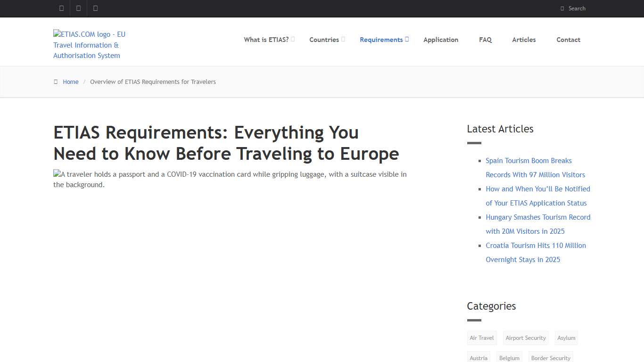Viewport: 644px width, 362px height.
Task: Open the FAQ menu item
Action: click(485, 40)
